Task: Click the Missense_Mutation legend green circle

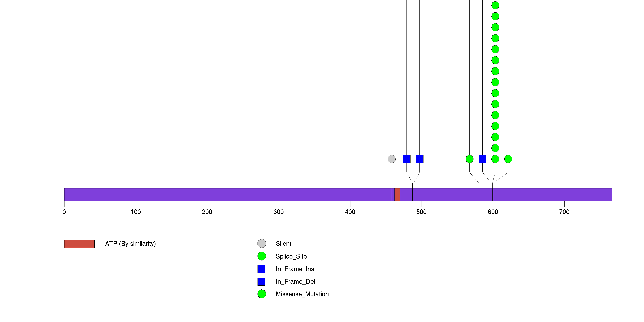Action: click(x=262, y=294)
